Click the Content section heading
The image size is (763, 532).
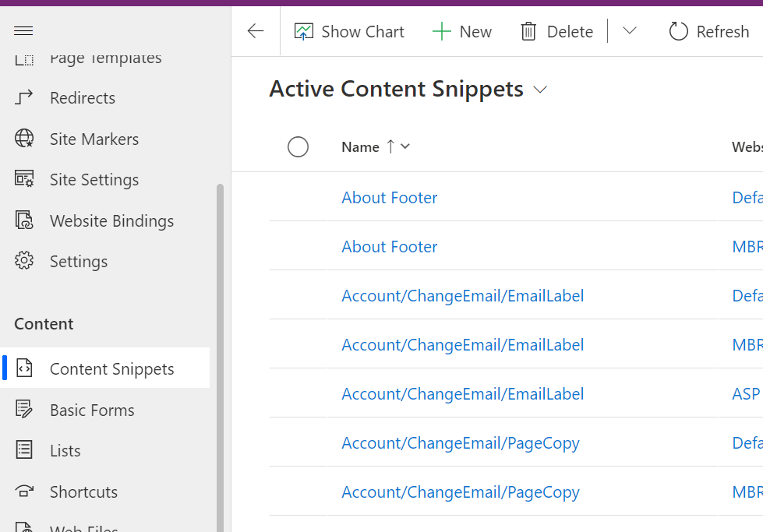[44, 324]
